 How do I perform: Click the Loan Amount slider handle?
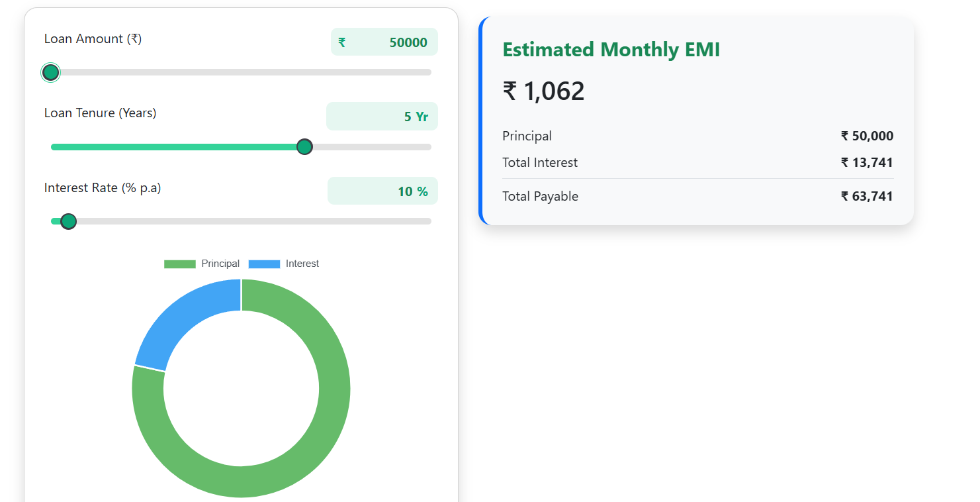point(51,72)
